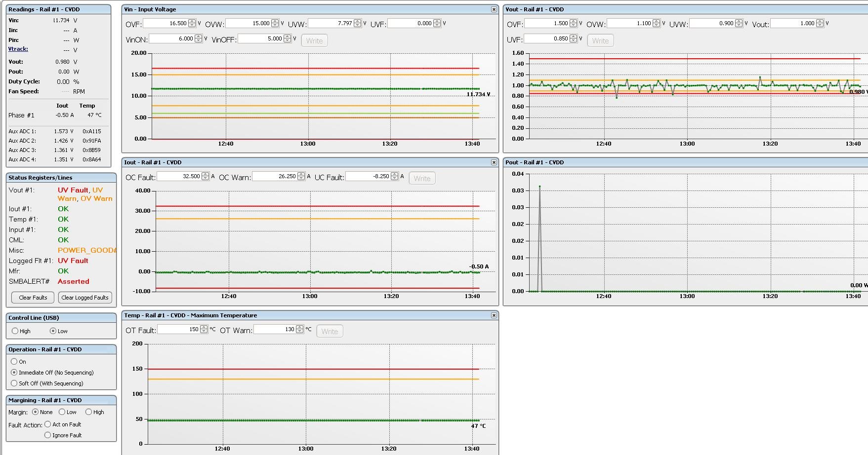The height and width of the screenshot is (455, 868).
Task: Open the Vtrack link
Action: click(18, 49)
